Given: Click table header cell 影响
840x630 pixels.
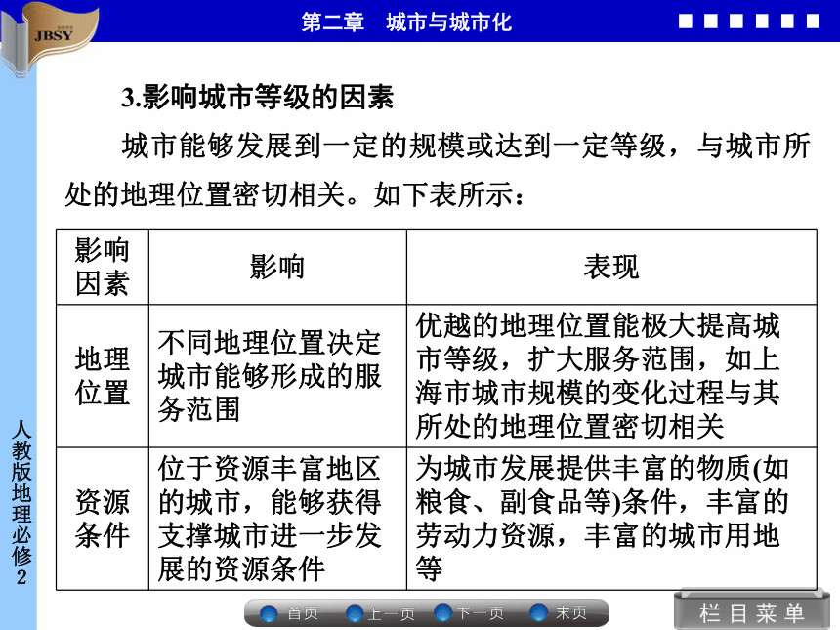Looking at the screenshot, I should 277,267.
